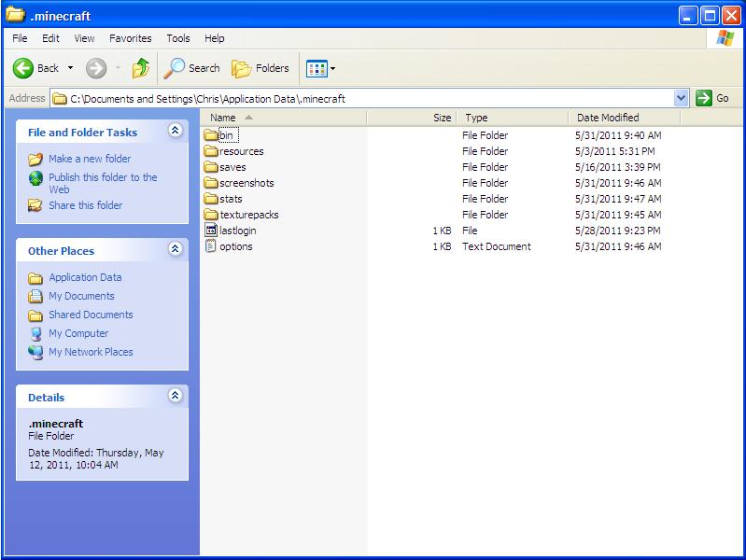The width and height of the screenshot is (746, 560).
Task: Open the View menu
Action: tap(84, 38)
